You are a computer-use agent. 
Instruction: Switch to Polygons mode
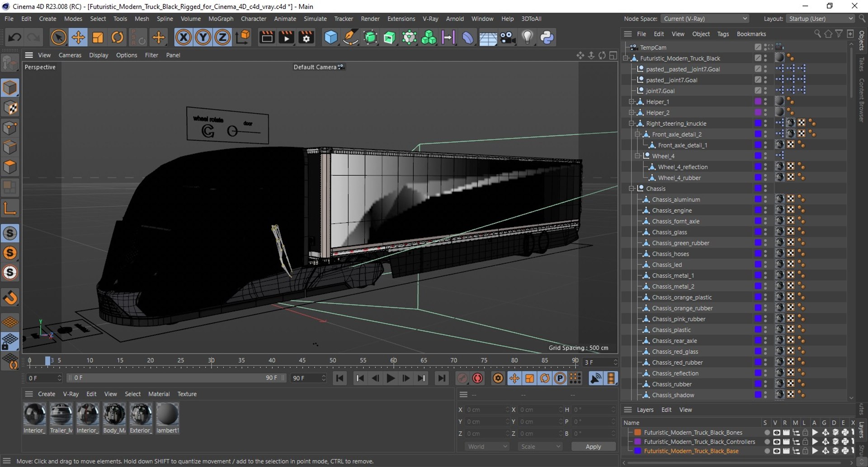click(x=10, y=167)
